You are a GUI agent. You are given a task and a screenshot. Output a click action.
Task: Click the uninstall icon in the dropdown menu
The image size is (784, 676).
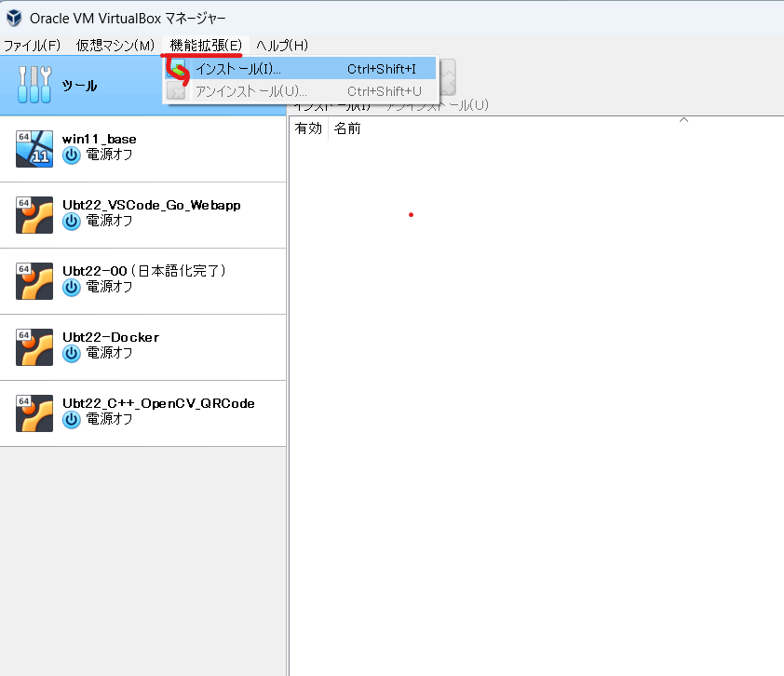(176, 91)
